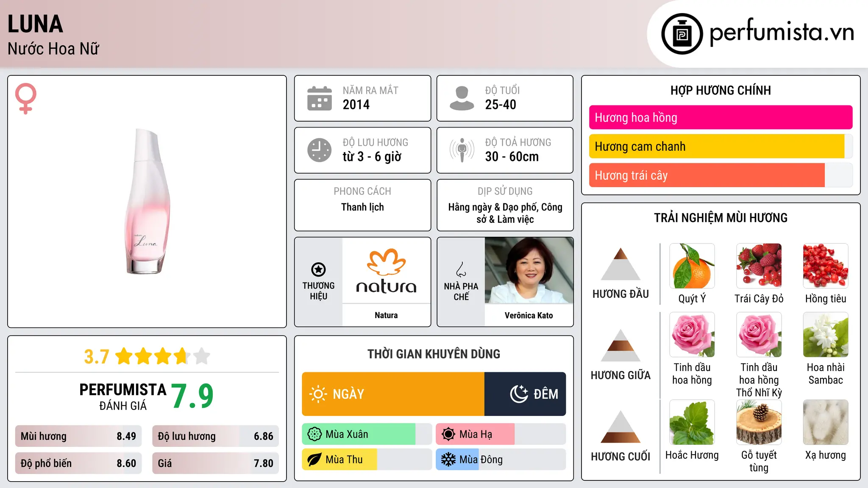The image size is (868, 488).
Task: Click the sun icon for Mùa Hạ
Action: (448, 434)
